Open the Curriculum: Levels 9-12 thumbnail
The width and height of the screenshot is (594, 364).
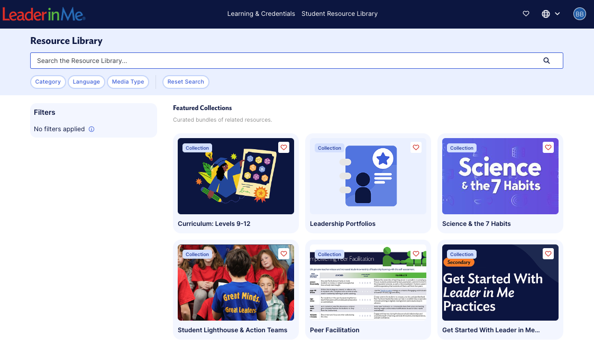pyautogui.click(x=235, y=176)
